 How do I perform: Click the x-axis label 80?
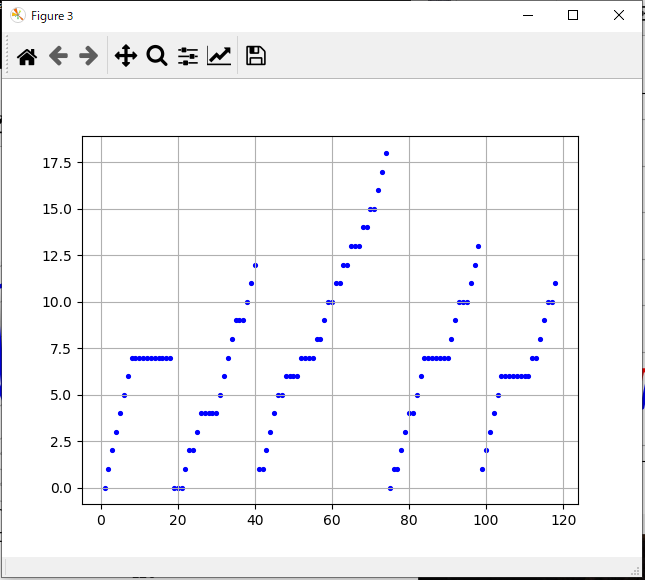409,520
